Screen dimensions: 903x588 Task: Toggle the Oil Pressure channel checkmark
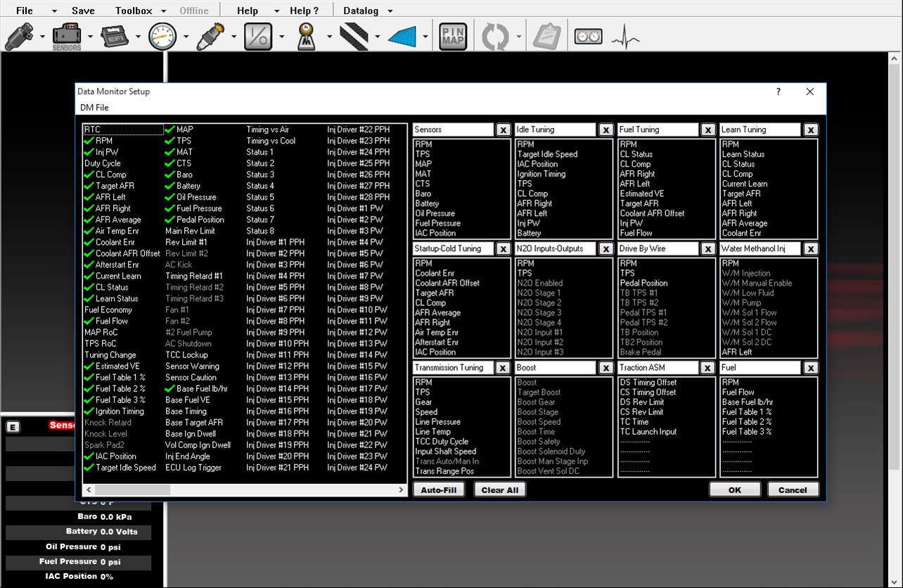coord(169,197)
